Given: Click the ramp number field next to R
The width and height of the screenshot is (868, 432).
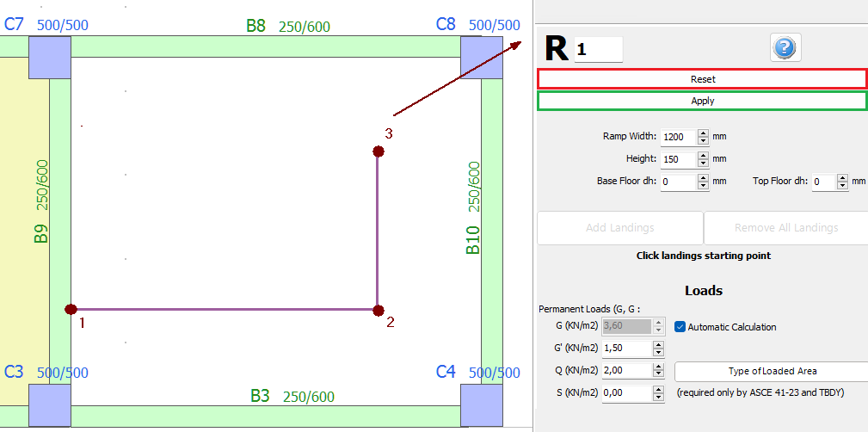Looking at the screenshot, I should click(598, 50).
